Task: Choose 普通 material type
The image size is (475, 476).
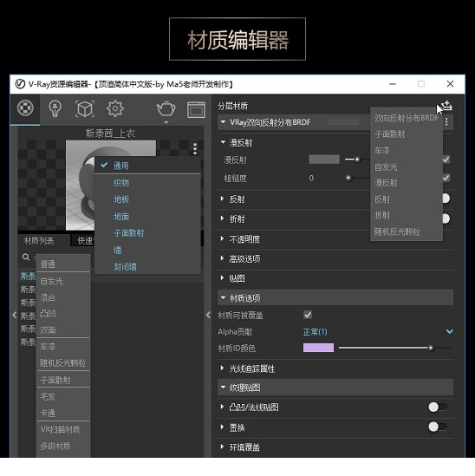Action: point(48,264)
